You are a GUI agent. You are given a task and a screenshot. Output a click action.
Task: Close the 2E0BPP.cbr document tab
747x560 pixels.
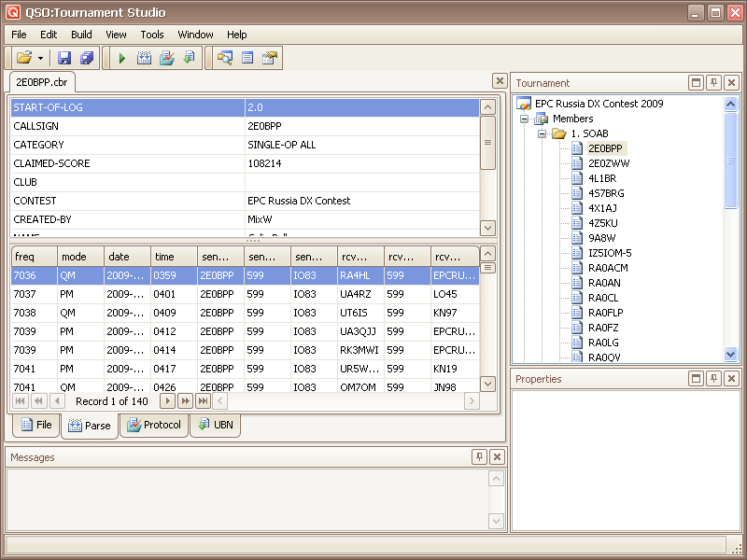click(x=500, y=81)
